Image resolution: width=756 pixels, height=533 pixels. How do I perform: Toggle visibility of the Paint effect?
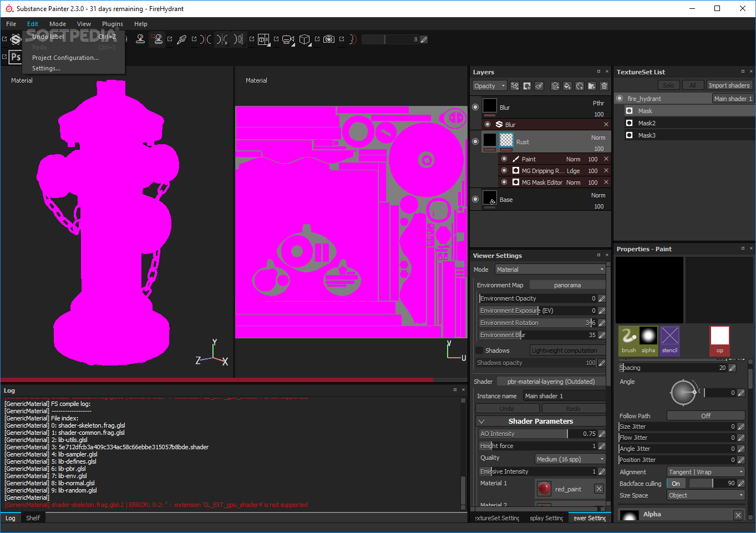pos(504,159)
